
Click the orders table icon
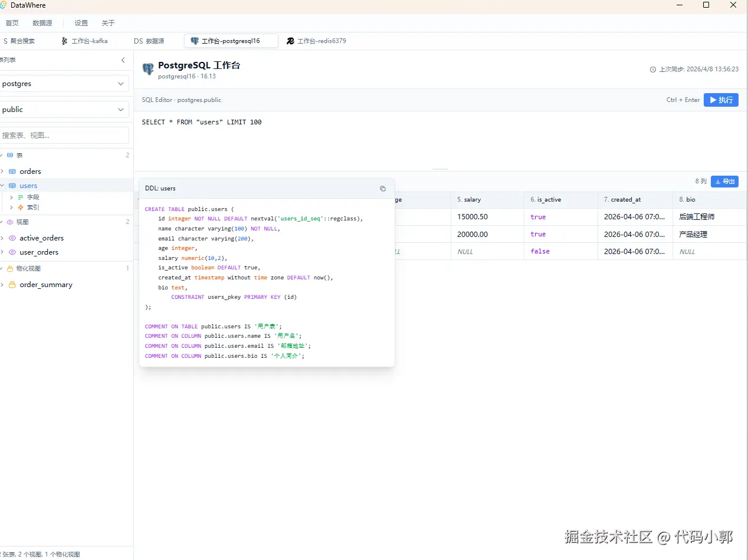pos(12,172)
